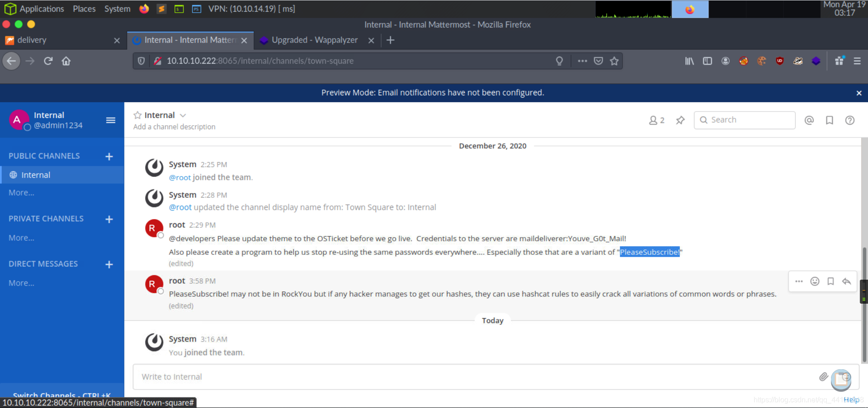Viewport: 868px width, 408px height.
Task: Open the Firefox library icon
Action: coord(689,61)
